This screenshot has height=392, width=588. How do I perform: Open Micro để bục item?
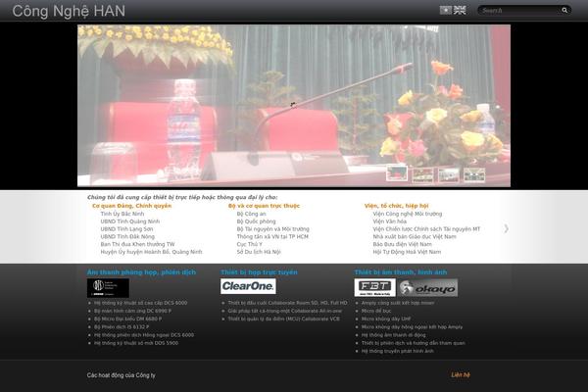pos(376,311)
